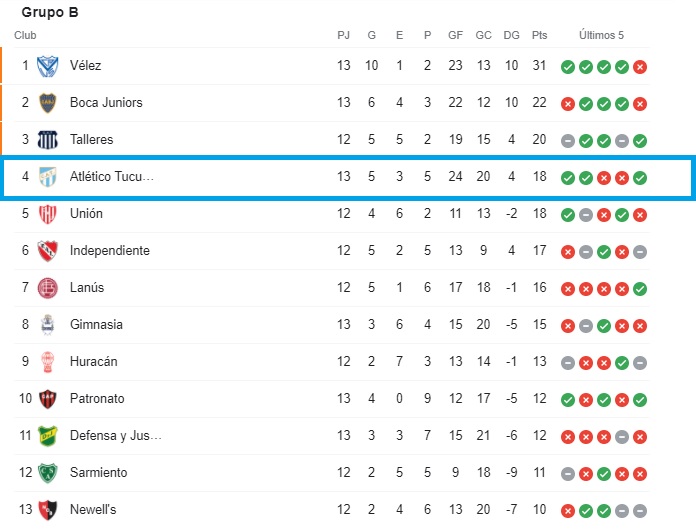The width and height of the screenshot is (696, 529).
Task: Click the Últimos 5 column header
Action: pyautogui.click(x=603, y=35)
